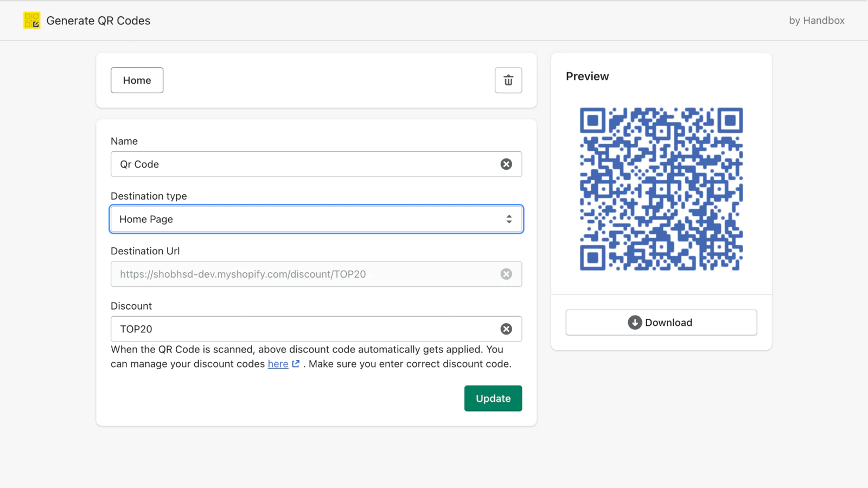Click the external link icon beside 'here'
The width and height of the screenshot is (868, 488).
[x=296, y=364]
